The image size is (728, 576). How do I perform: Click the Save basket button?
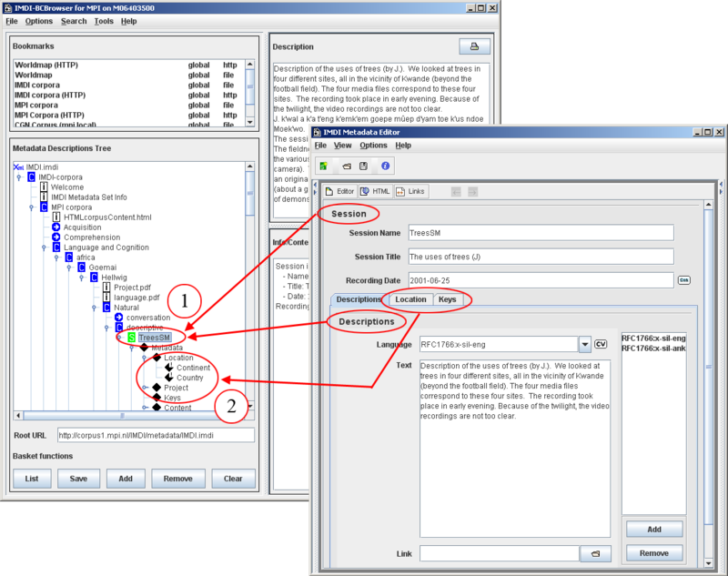[x=78, y=479]
